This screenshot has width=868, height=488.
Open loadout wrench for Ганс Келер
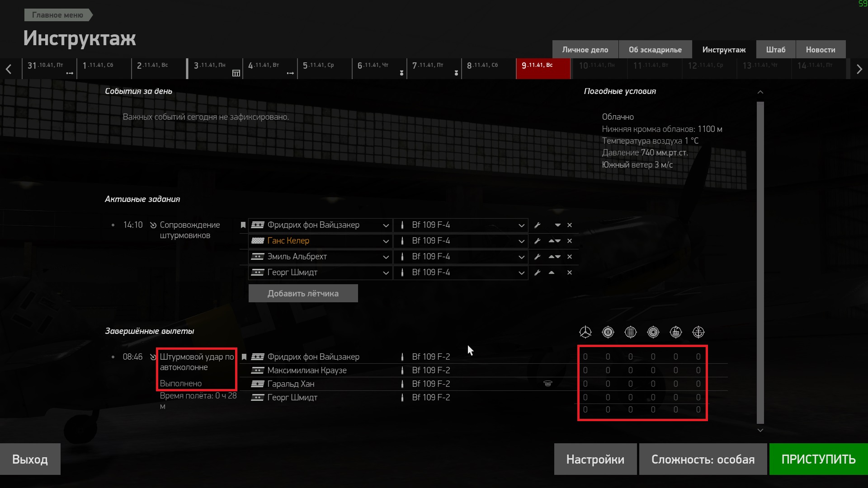pyautogui.click(x=537, y=241)
